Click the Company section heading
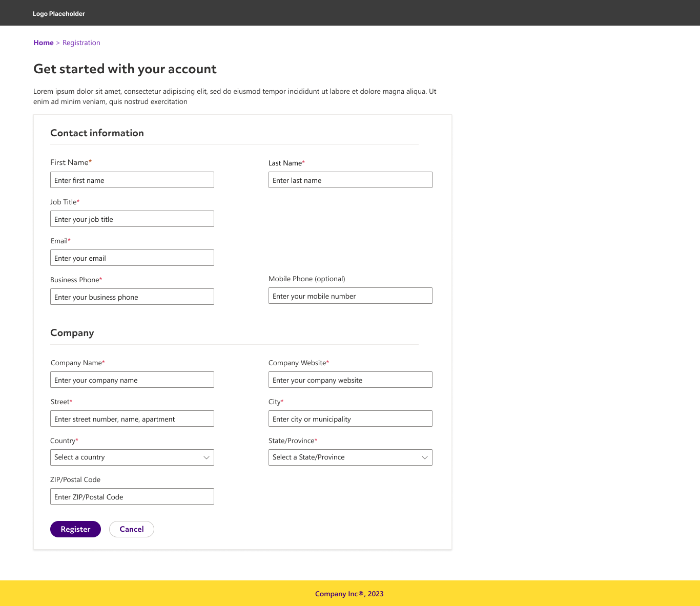 pyautogui.click(x=72, y=333)
